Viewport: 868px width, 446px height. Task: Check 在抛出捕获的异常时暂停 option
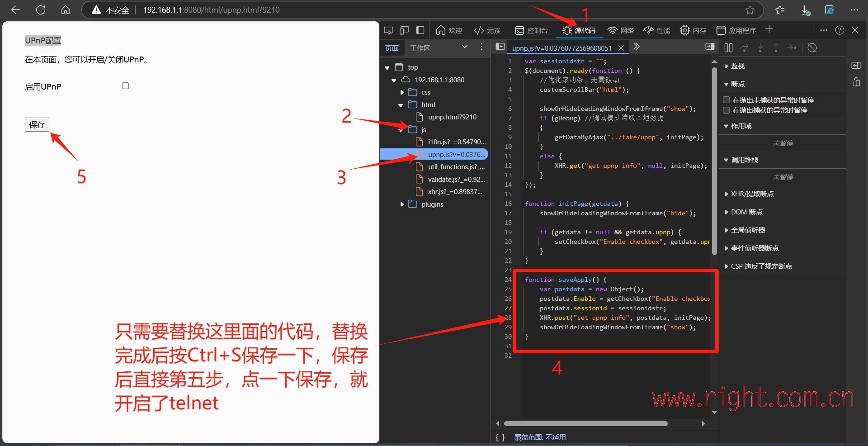click(726, 110)
